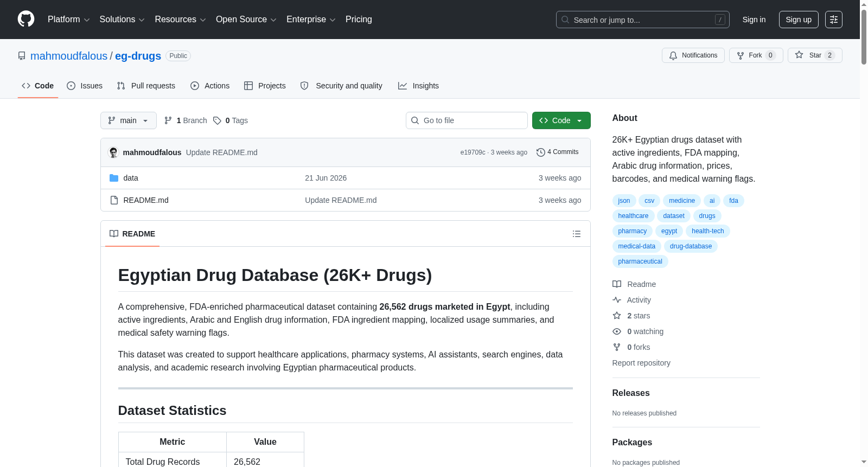
Task: Click the star icon to star the repository
Action: coord(799,55)
